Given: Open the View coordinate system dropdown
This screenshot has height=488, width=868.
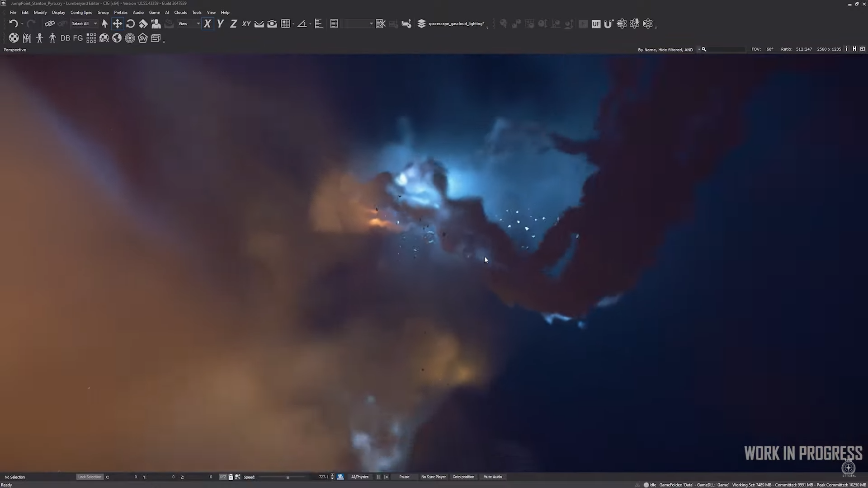Looking at the screenshot, I should [189, 23].
